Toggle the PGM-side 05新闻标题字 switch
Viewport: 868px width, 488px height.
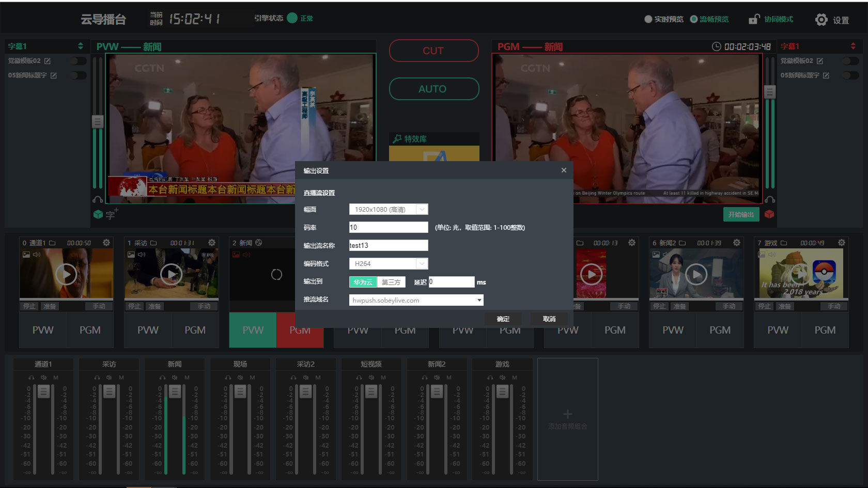point(850,75)
